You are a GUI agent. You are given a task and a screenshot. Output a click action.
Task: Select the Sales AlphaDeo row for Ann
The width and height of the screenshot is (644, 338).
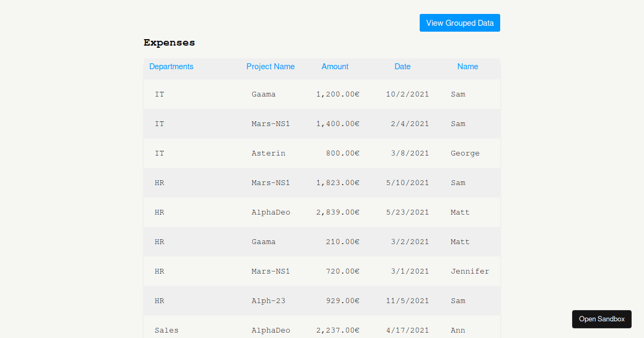[322, 330]
